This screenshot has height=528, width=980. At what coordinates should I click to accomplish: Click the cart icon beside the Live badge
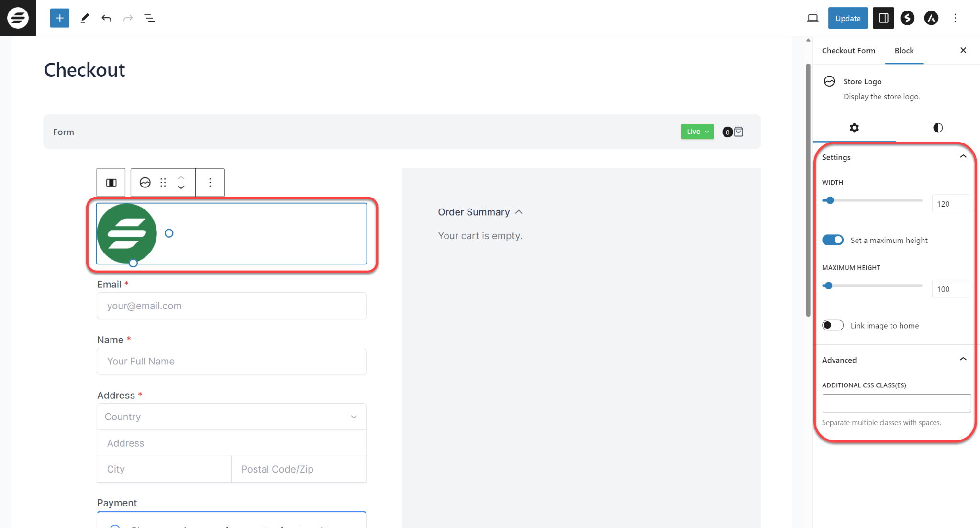737,132
